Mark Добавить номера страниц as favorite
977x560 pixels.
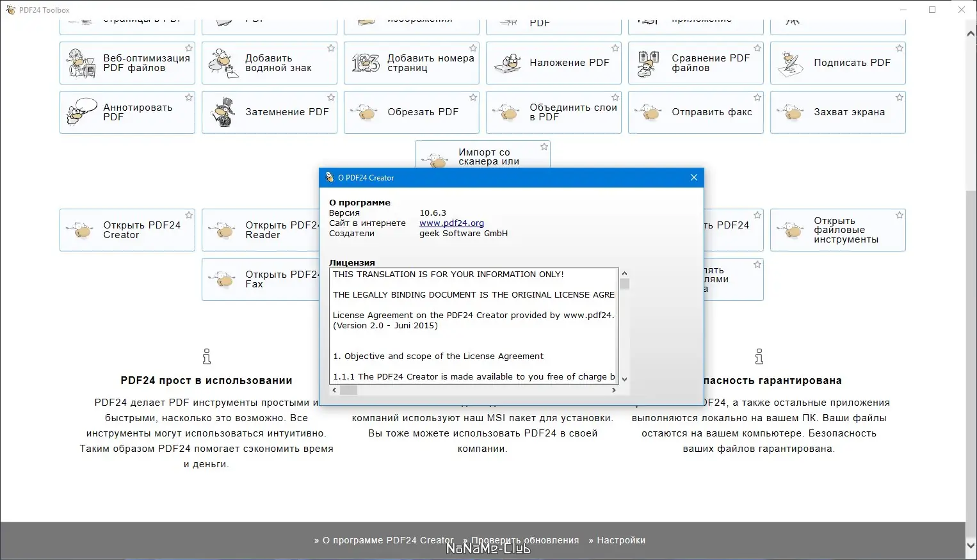[473, 48]
